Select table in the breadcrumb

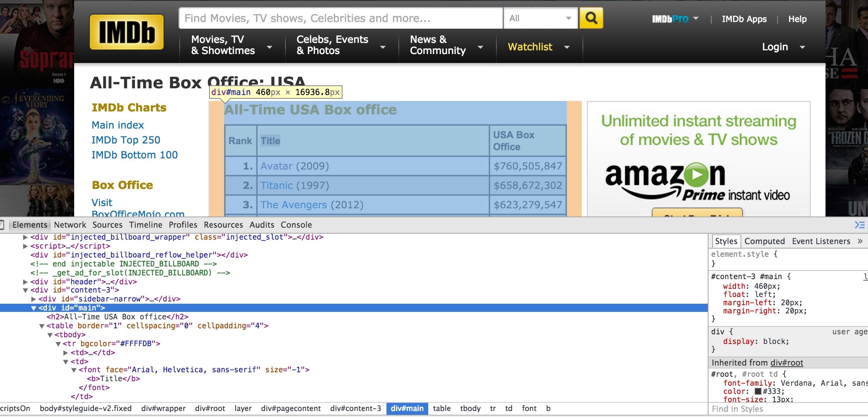[x=442, y=408]
